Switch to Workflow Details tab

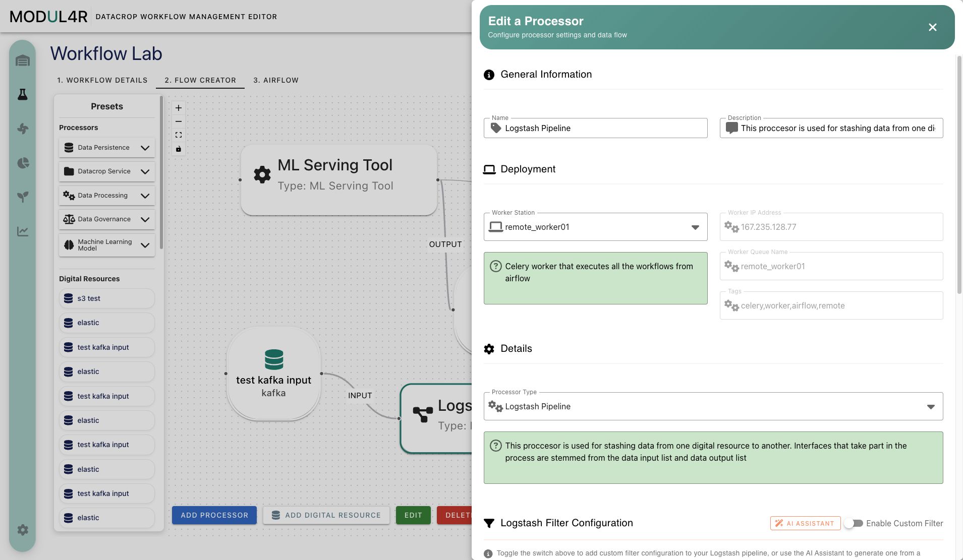tap(102, 80)
